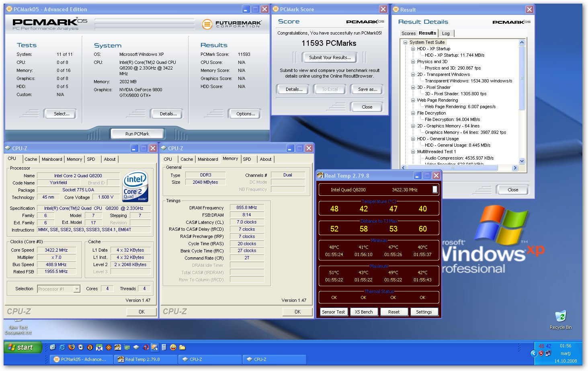This screenshot has width=588, height=371.
Task: Select 'Audio Compression: 4535.937 KB/s' row
Action: click(x=459, y=158)
